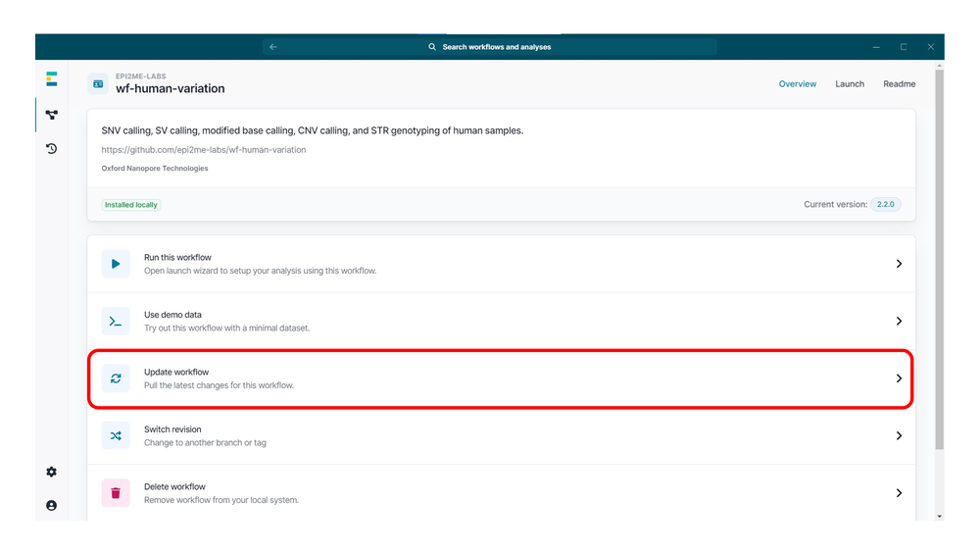Screen dimensions: 980x555
Task: Click the scrollbar down arrow
Action: pos(940,516)
